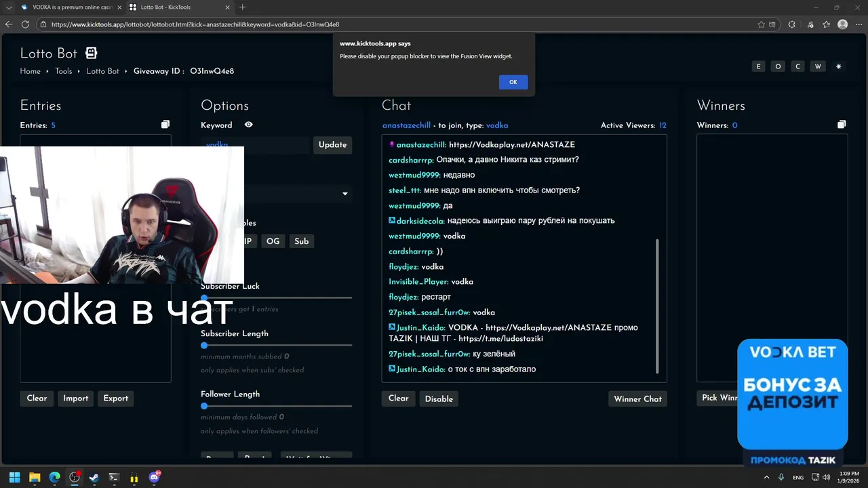Clear the entries list

[x=37, y=399]
